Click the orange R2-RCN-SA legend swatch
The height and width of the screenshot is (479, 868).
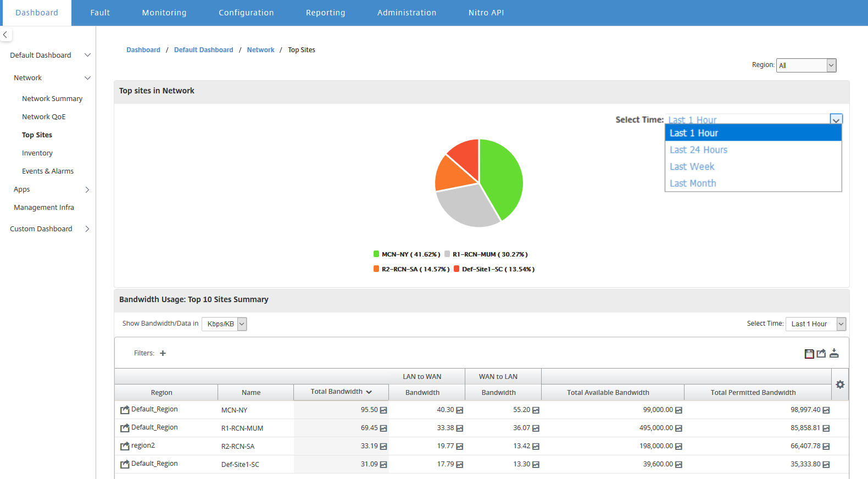(x=376, y=269)
